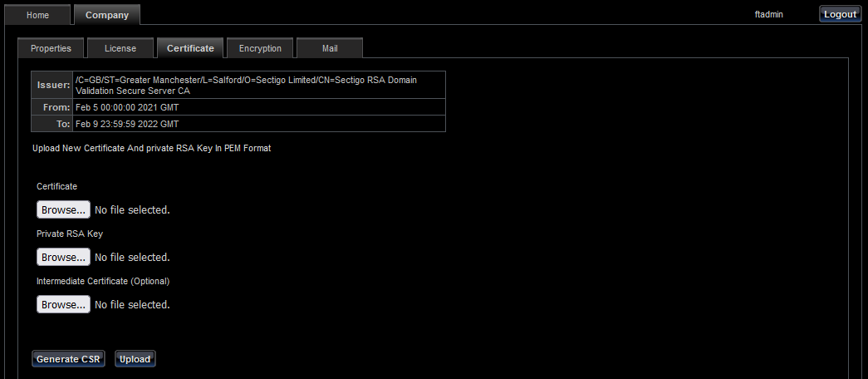Select the Certificate tab
Image resolution: width=868 pixels, height=379 pixels.
(190, 48)
